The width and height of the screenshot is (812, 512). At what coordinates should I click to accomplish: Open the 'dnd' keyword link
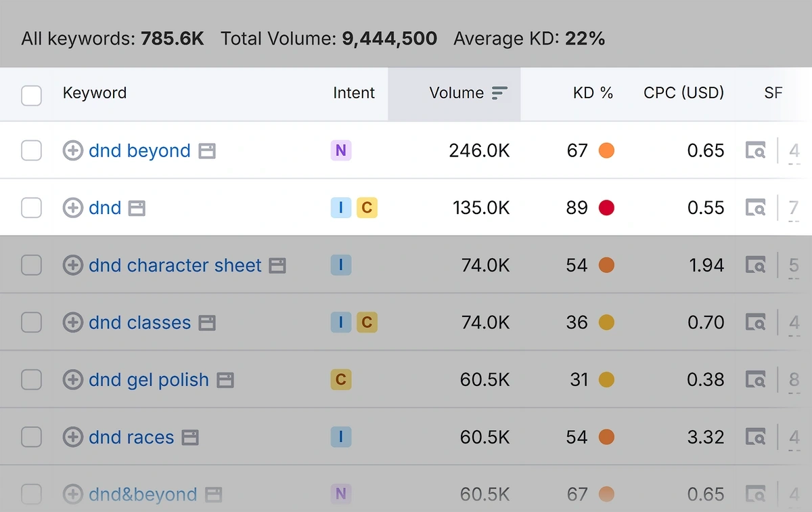pos(105,207)
